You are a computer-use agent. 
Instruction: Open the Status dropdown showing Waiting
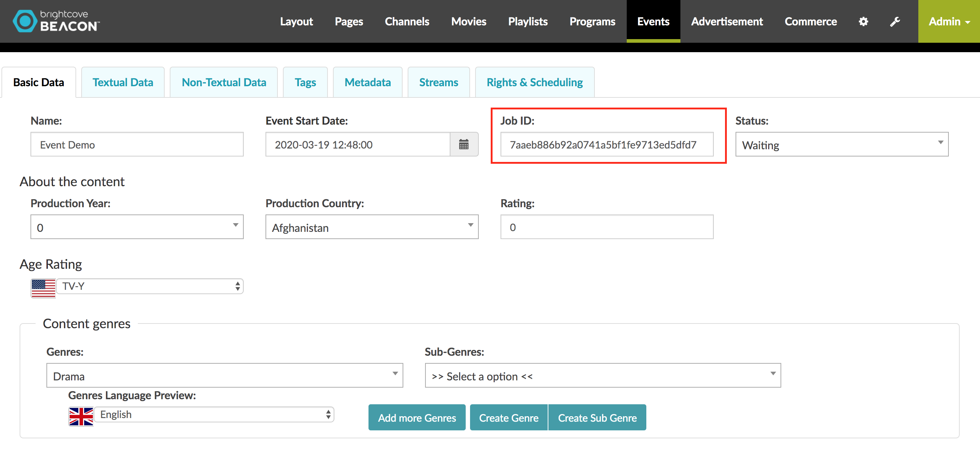841,145
